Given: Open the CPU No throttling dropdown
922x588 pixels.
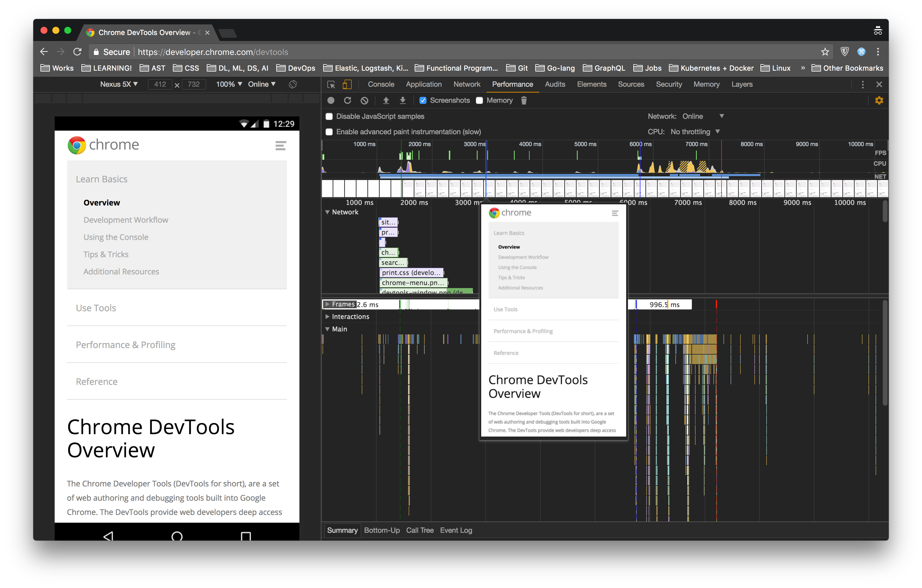Looking at the screenshot, I should [695, 132].
